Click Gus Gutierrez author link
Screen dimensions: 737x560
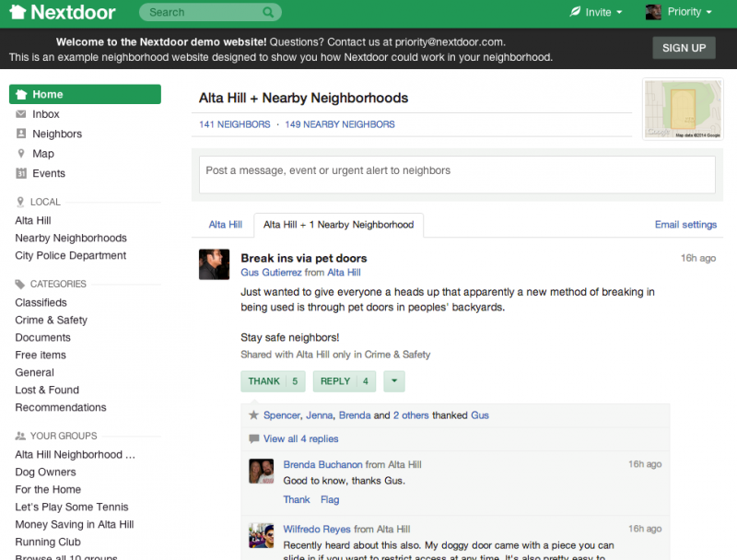[271, 273]
